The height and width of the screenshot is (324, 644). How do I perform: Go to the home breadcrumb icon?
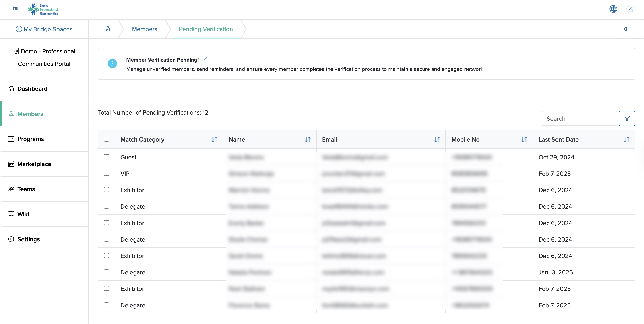pos(107,29)
